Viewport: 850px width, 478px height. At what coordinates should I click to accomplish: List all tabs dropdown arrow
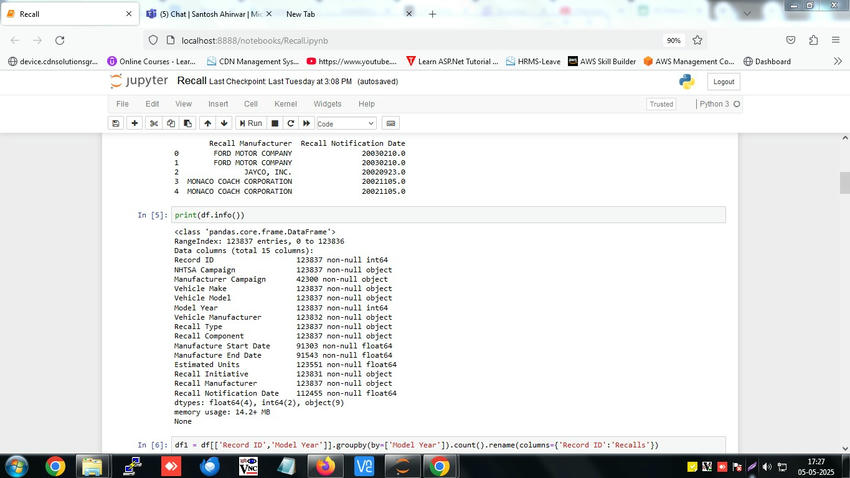[747, 14]
